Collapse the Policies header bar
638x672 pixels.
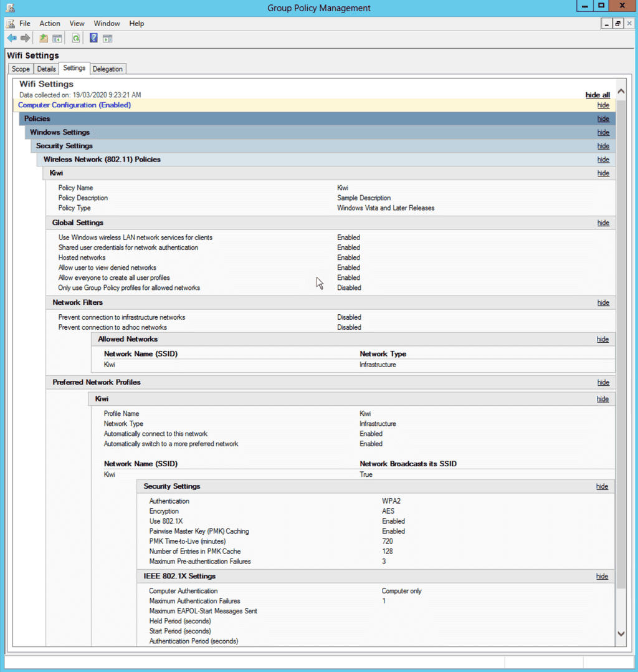coord(317,118)
